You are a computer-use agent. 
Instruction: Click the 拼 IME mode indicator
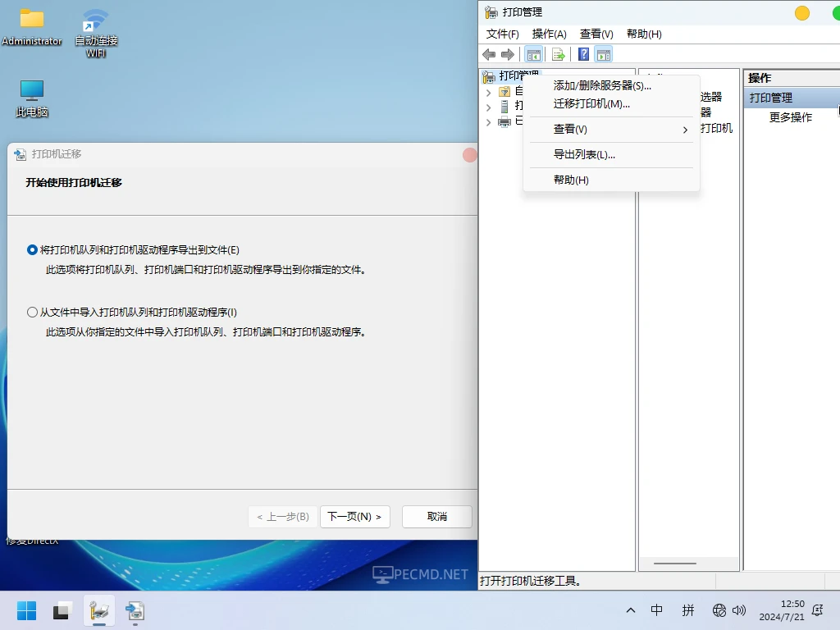coord(688,609)
